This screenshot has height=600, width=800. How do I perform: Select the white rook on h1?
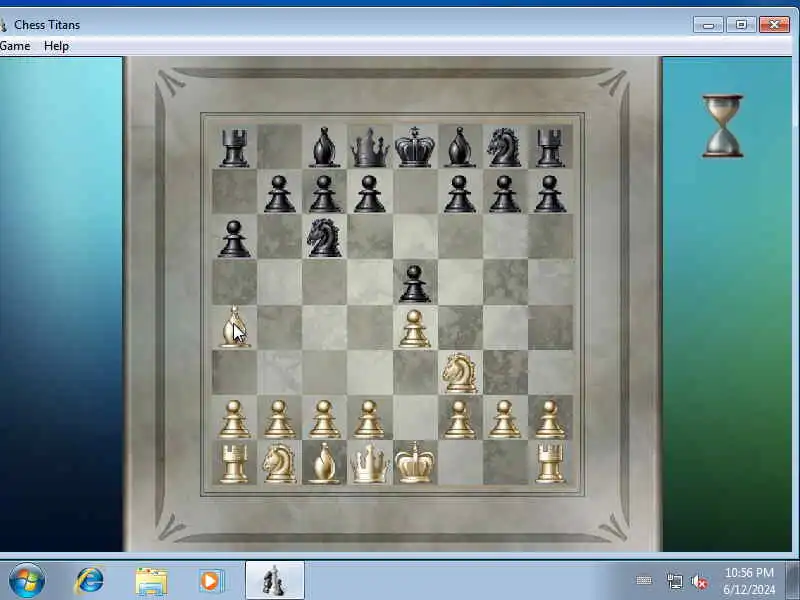pos(549,463)
